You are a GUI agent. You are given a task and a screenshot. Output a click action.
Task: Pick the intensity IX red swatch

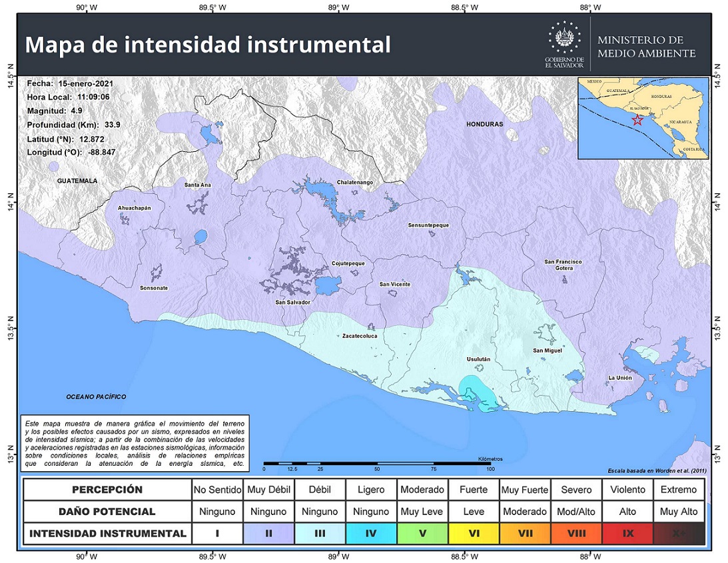tap(627, 533)
